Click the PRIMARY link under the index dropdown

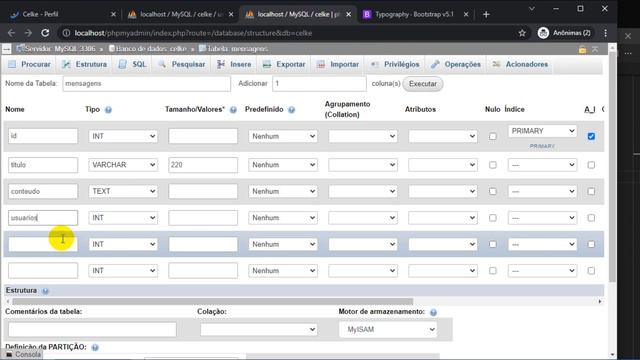[542, 146]
